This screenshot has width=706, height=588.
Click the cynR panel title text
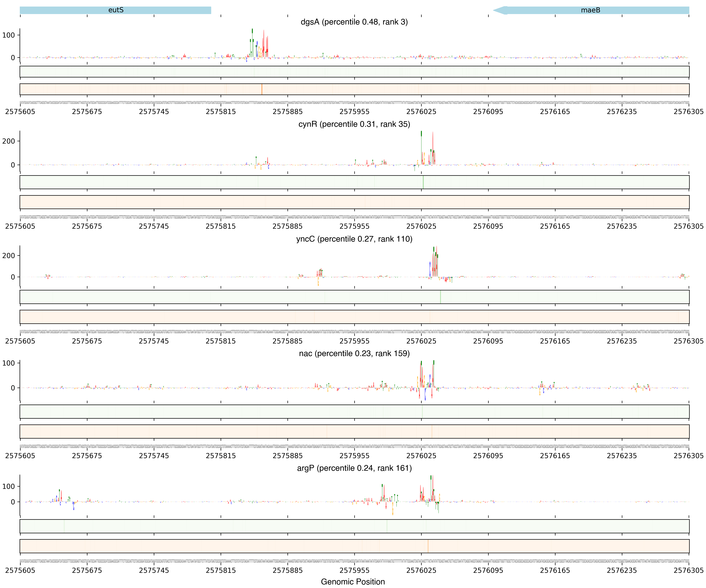point(354,124)
